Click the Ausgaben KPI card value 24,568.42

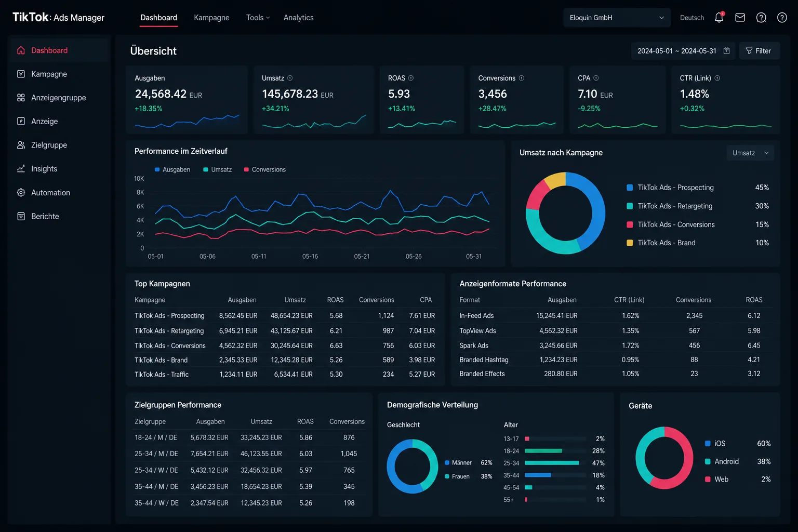point(161,94)
